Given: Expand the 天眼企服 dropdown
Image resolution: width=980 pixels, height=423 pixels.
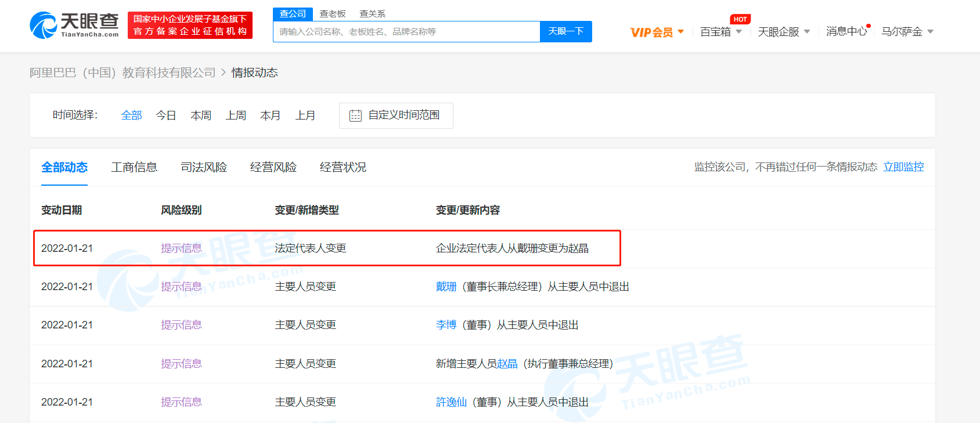Looking at the screenshot, I should (x=783, y=32).
